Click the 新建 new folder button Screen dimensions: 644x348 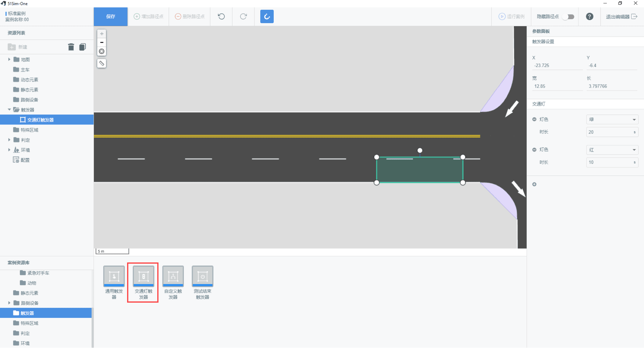17,47
